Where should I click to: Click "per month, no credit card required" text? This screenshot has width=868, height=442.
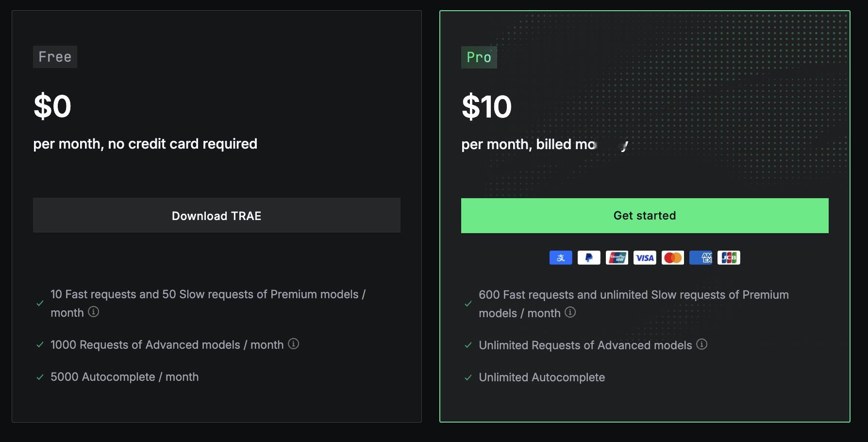(145, 144)
